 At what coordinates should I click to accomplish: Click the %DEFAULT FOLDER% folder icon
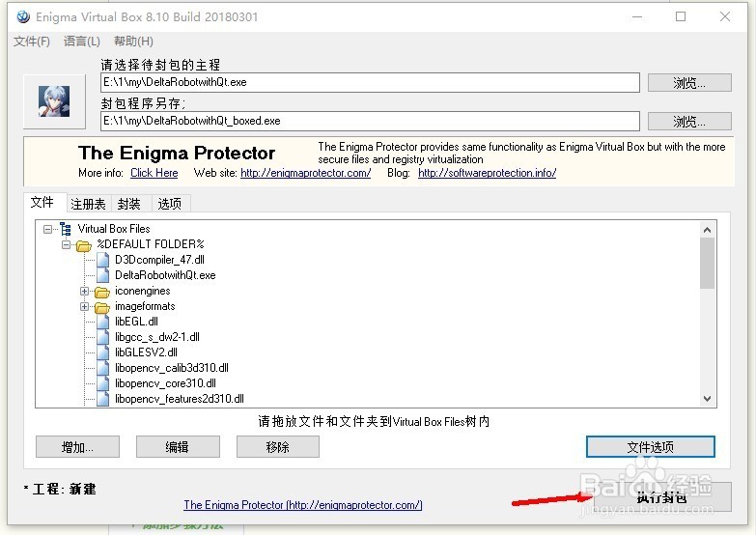point(83,245)
